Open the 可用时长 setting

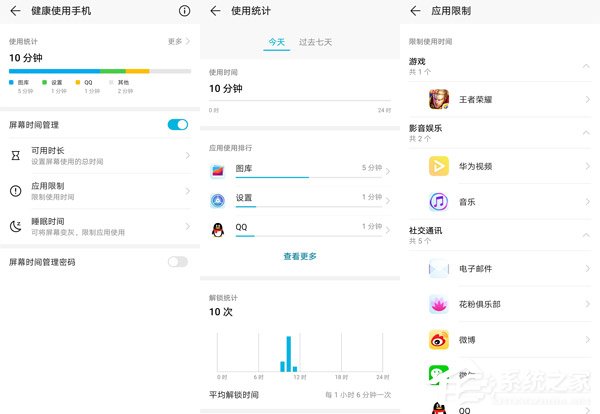pos(100,155)
